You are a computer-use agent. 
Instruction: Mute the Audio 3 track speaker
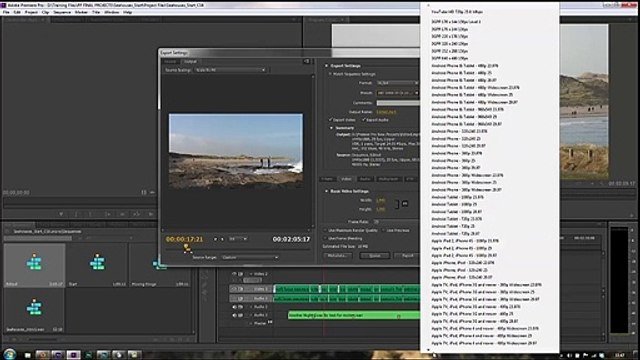[234, 316]
